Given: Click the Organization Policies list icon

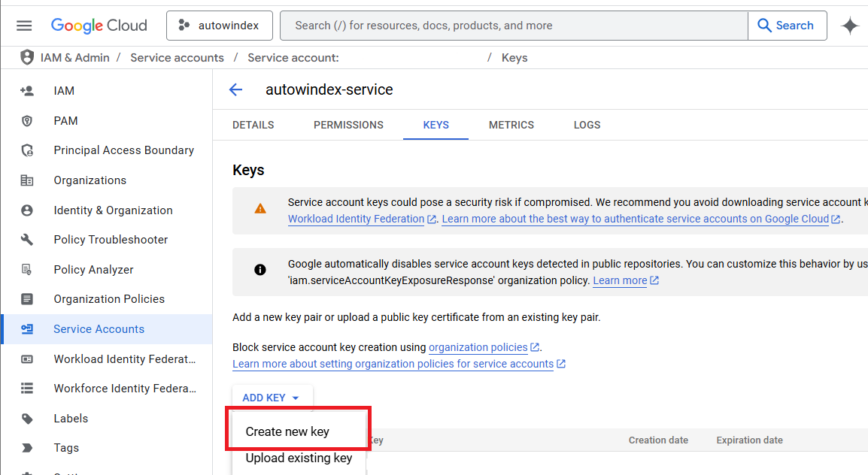Looking at the screenshot, I should (26, 299).
